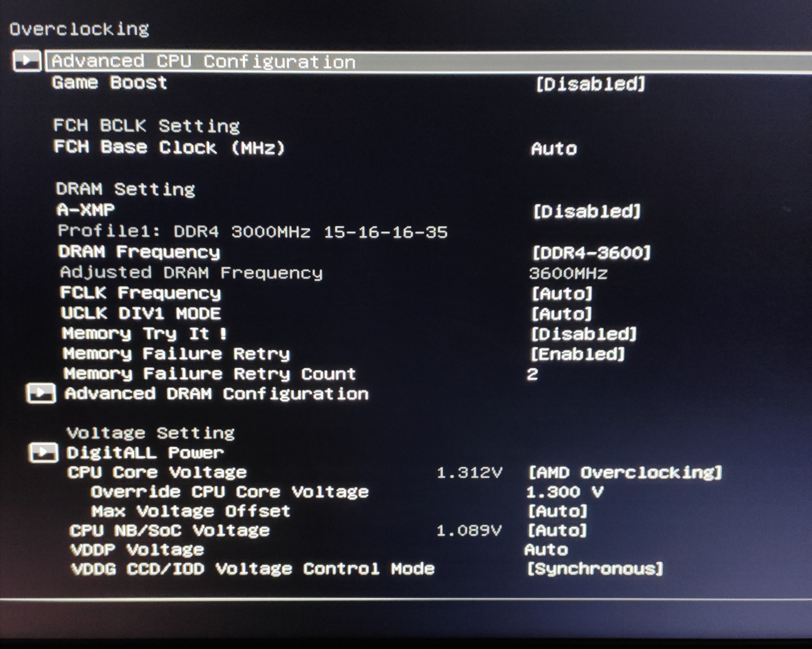The height and width of the screenshot is (649, 812).
Task: Open Advanced DRAM Configuration submenu
Action: (x=217, y=394)
